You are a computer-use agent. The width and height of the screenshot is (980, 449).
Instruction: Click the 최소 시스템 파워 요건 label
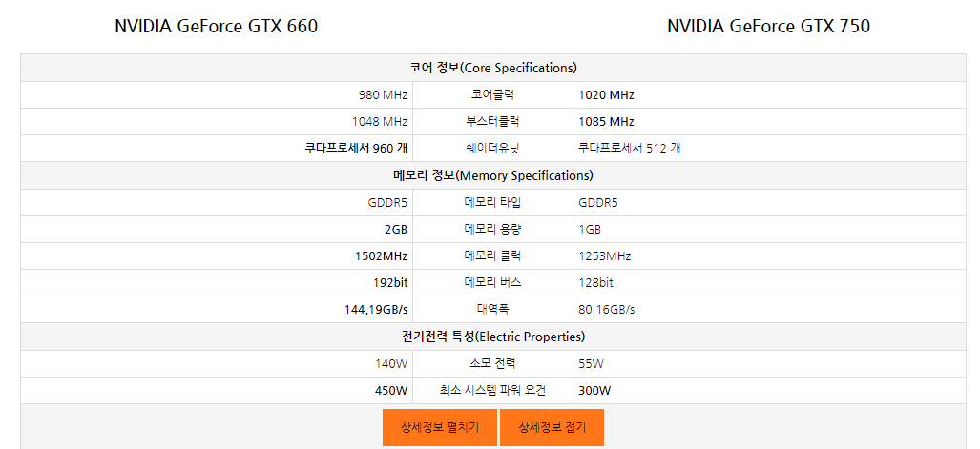[493, 390]
